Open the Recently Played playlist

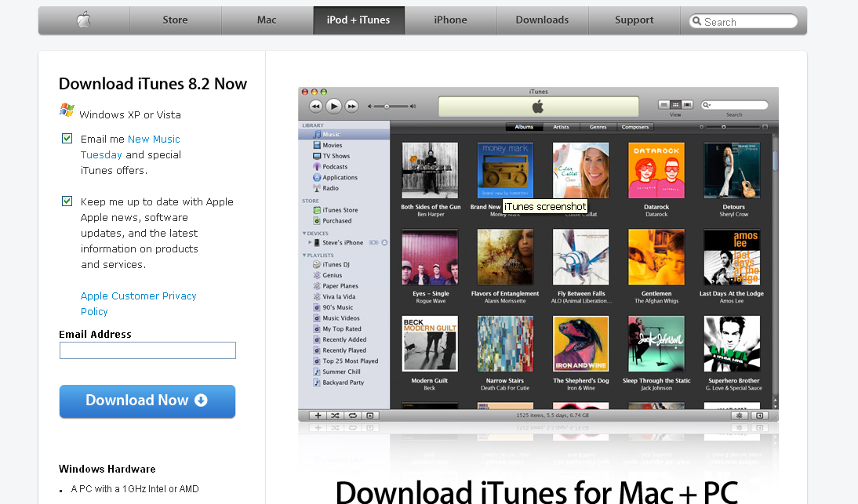pos(344,350)
